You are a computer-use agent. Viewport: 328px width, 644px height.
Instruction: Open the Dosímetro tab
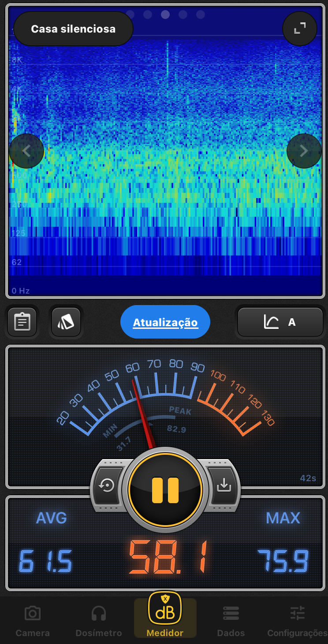(x=99, y=621)
